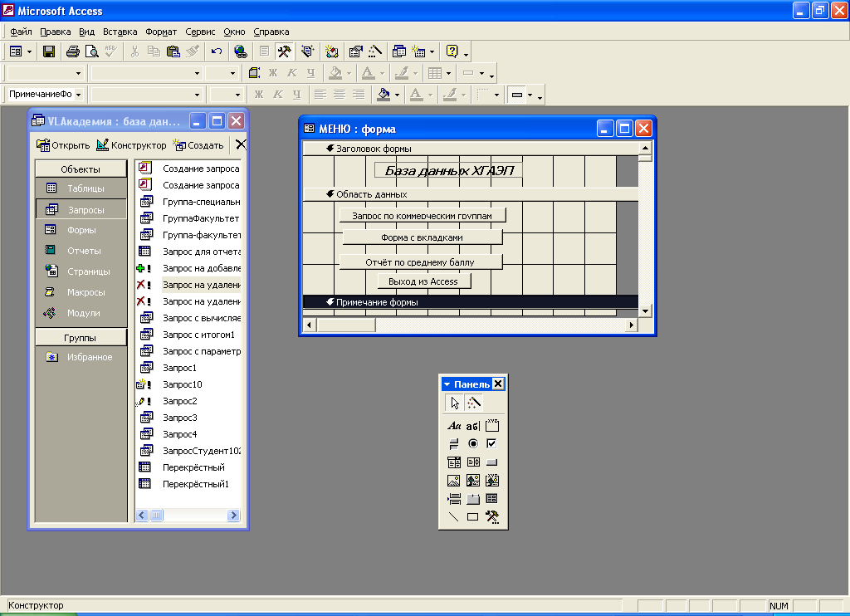Open the line width dropdown arrow in lower toolbar

pyautogui.click(x=496, y=95)
